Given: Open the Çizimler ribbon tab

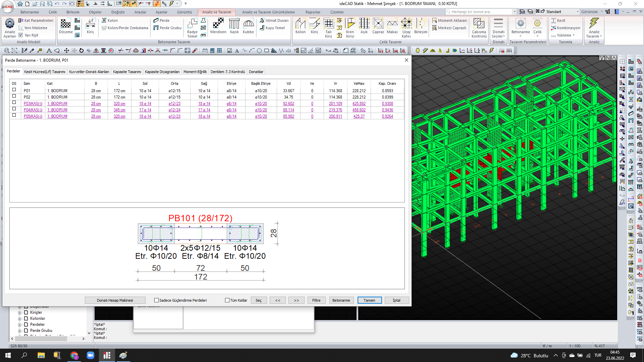Looking at the screenshot, I should (x=337, y=12).
